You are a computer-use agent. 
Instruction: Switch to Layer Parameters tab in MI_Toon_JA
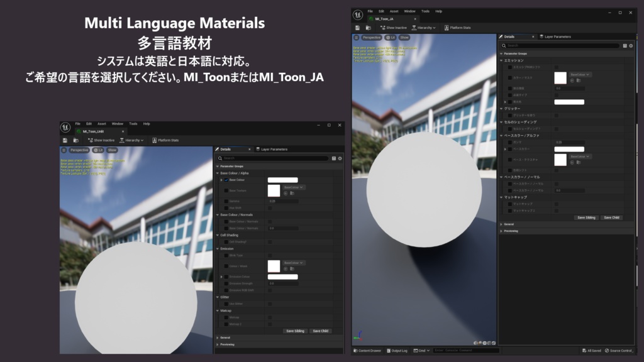(555, 37)
